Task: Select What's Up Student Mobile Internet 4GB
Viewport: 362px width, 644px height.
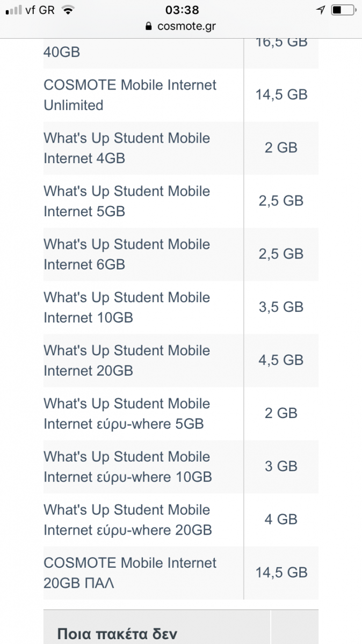Action: (127, 148)
